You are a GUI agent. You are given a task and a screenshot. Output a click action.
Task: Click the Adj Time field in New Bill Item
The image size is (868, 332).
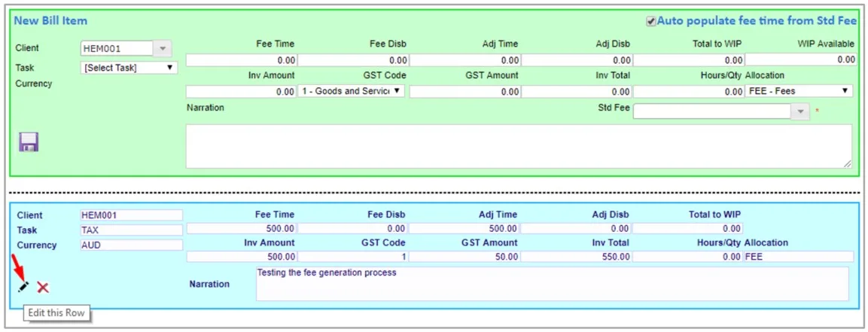[x=465, y=59]
